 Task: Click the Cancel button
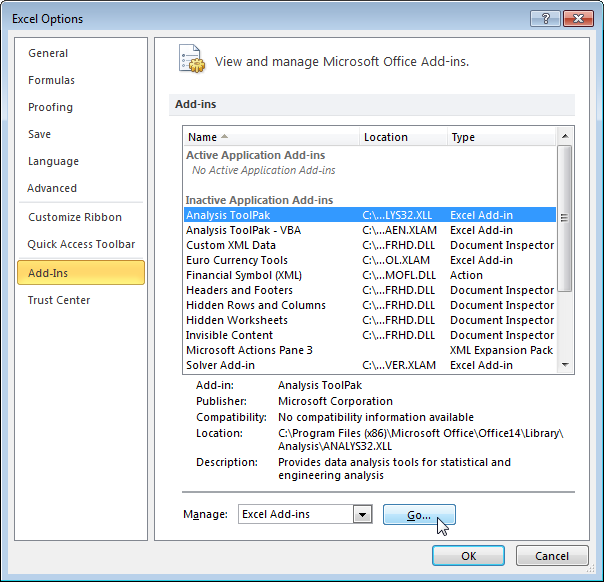[552, 555]
